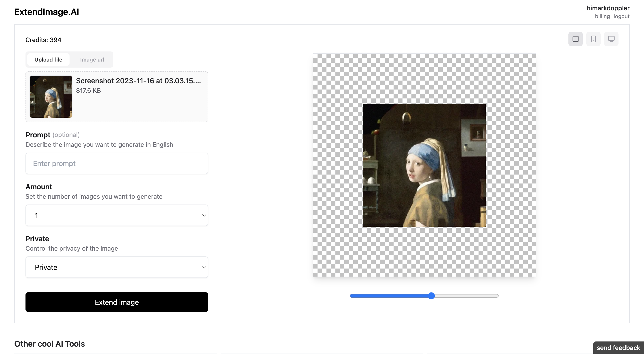Viewport: 644px width, 354px height.
Task: Click the painting in the canvas preview
Action: (x=424, y=165)
